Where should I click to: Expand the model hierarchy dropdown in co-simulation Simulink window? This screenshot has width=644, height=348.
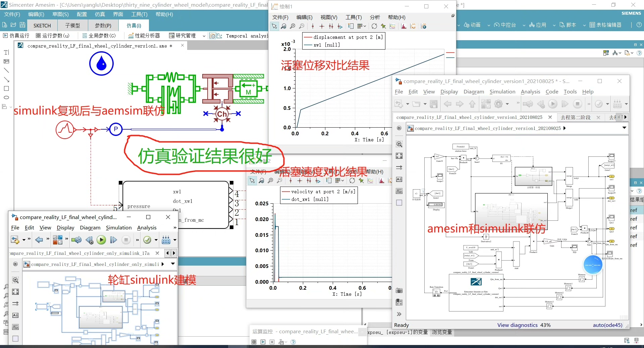point(624,128)
